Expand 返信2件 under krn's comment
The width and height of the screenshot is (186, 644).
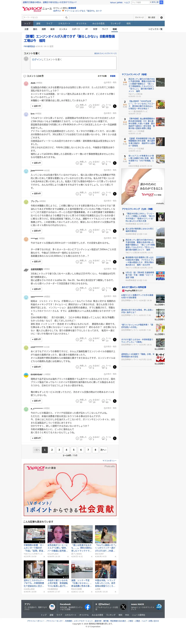37,163
